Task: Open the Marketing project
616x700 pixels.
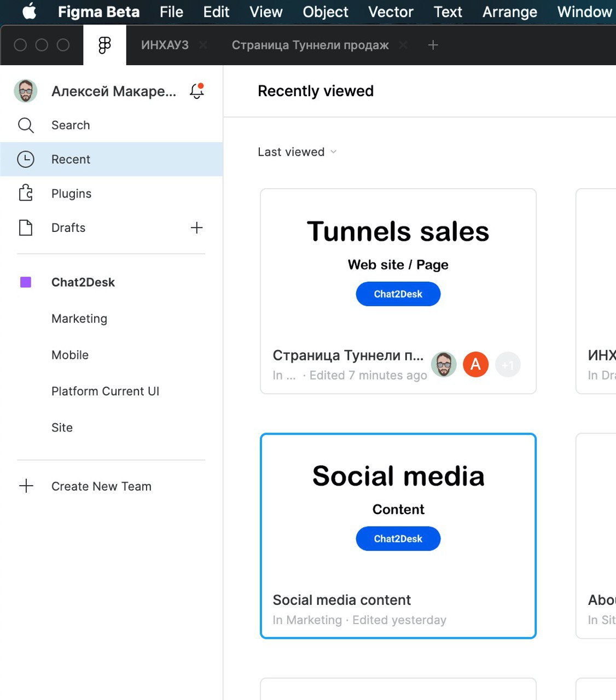Action: click(79, 319)
